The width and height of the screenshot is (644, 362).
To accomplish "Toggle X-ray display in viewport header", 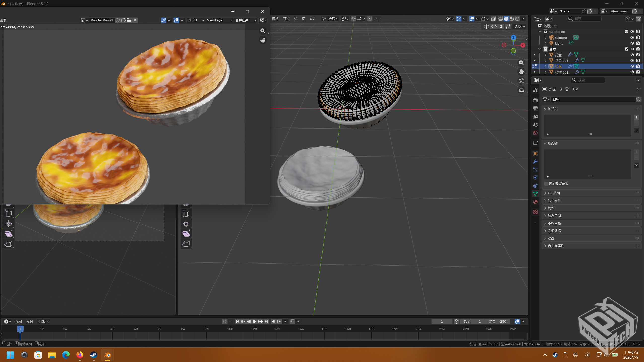I will click(x=493, y=19).
